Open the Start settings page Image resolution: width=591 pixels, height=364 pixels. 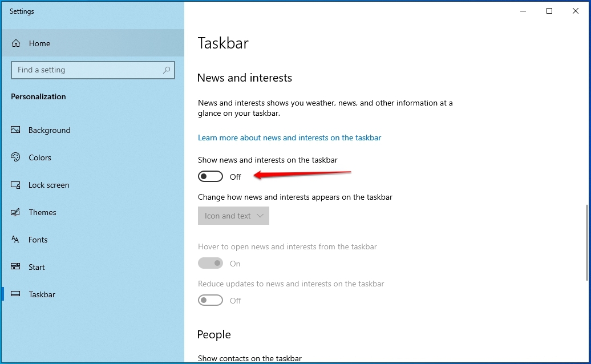92,267
